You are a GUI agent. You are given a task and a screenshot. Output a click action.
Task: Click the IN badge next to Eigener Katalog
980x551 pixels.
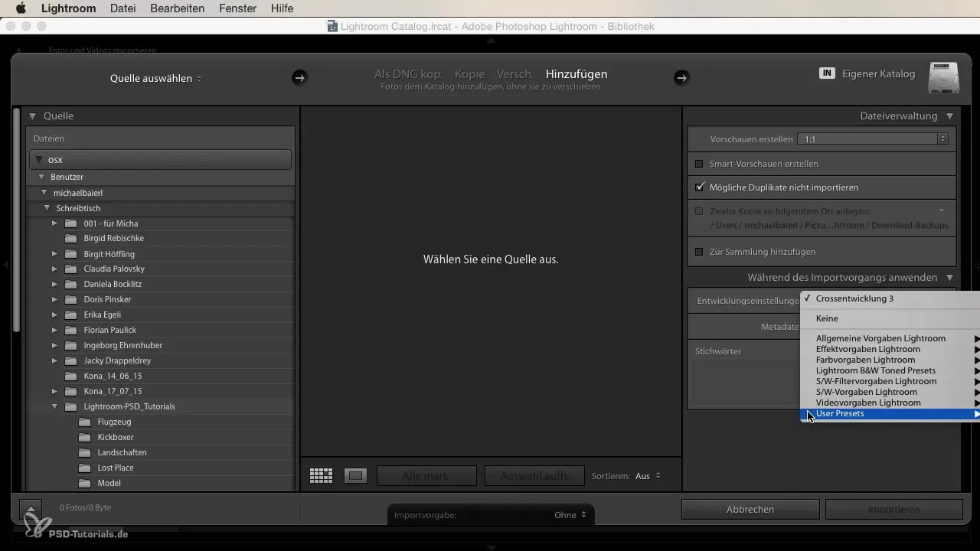click(x=827, y=73)
